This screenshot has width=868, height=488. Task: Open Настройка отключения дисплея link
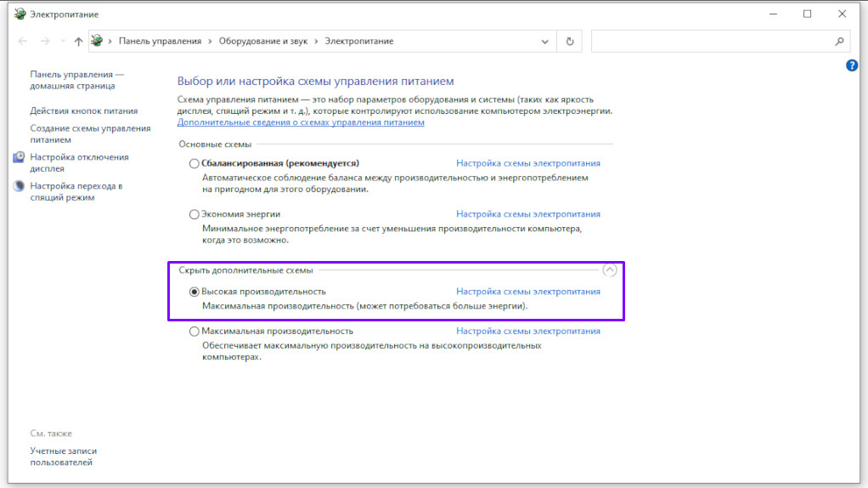79,162
